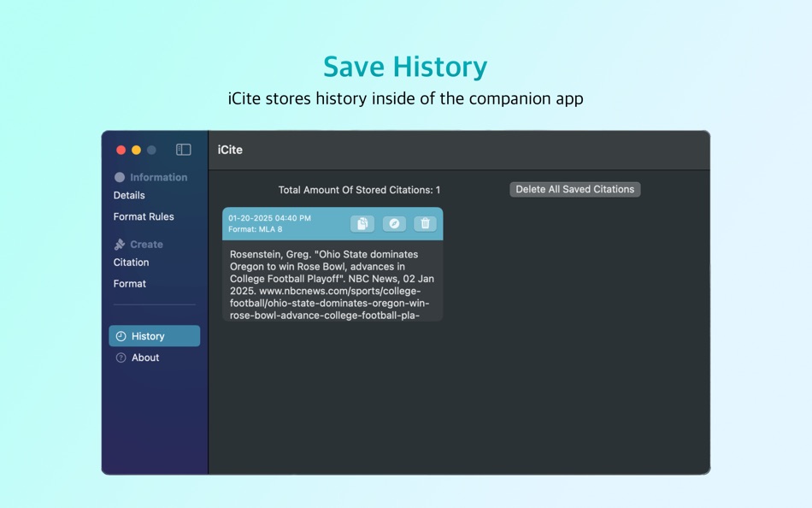
Task: Click the Create section header
Action: point(146,244)
